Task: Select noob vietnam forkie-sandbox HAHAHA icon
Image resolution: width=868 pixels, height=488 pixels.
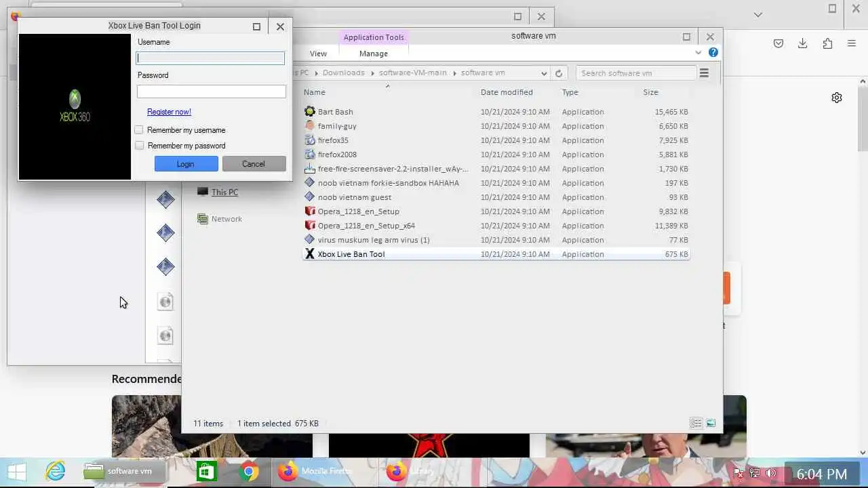Action: [x=310, y=183]
